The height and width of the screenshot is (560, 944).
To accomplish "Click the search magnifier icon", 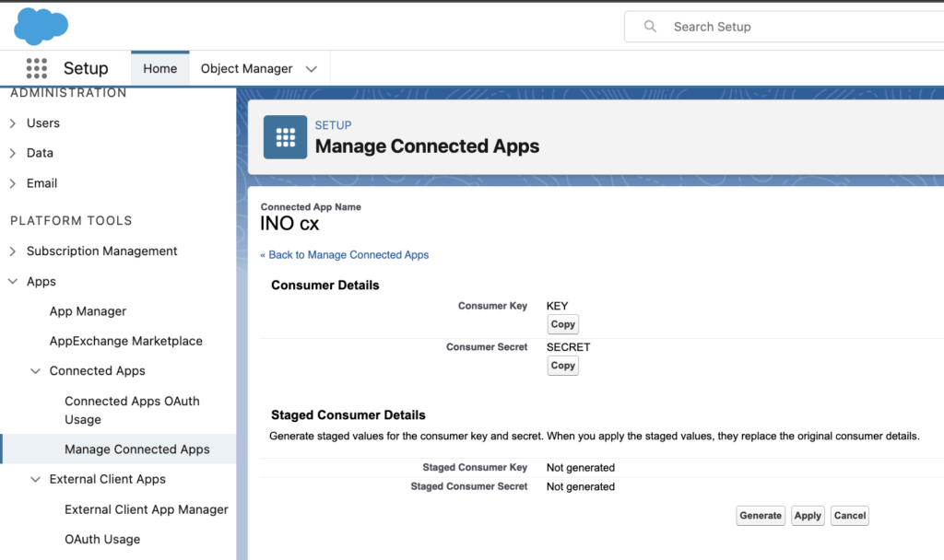I will coord(651,27).
